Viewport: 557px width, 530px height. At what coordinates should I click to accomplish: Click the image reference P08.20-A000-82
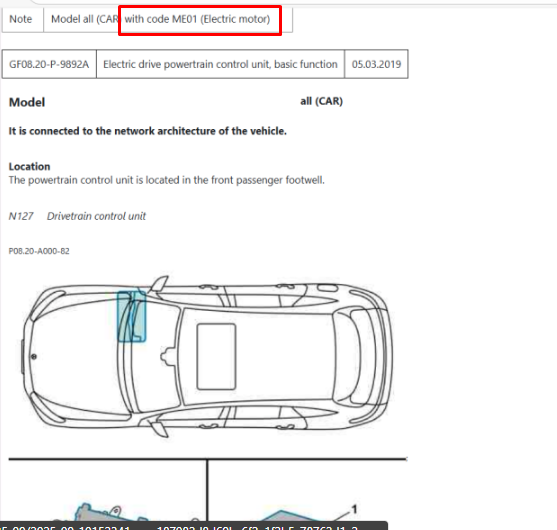[39, 251]
